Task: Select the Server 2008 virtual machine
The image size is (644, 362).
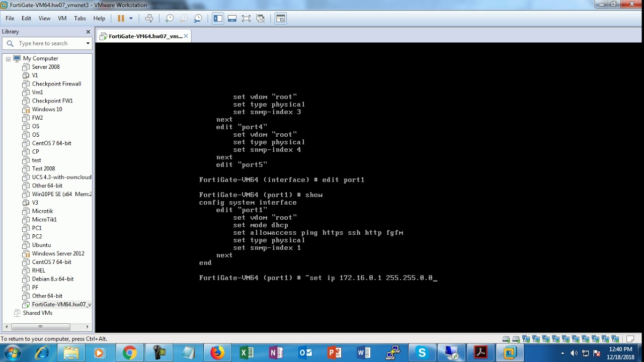Action: pos(46,67)
